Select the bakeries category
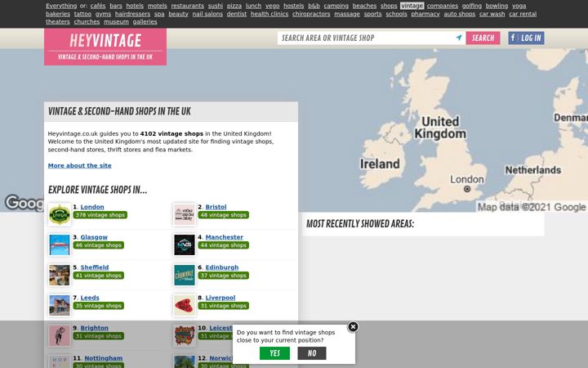Image resolution: width=588 pixels, height=368 pixels. [58, 14]
